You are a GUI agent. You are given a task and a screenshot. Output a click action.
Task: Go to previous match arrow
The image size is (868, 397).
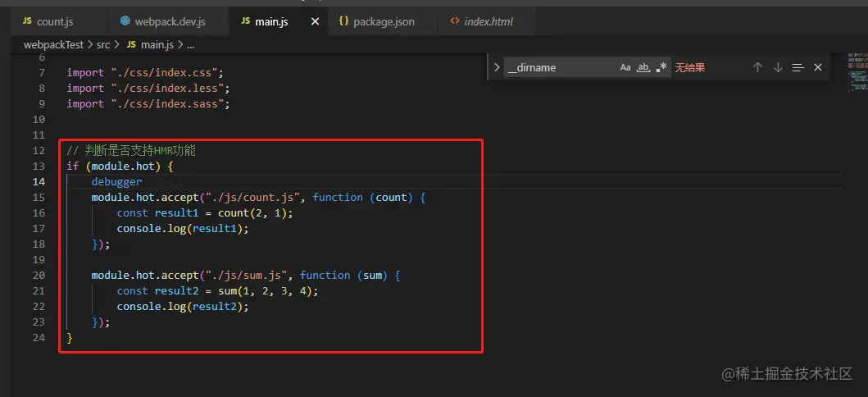click(758, 67)
